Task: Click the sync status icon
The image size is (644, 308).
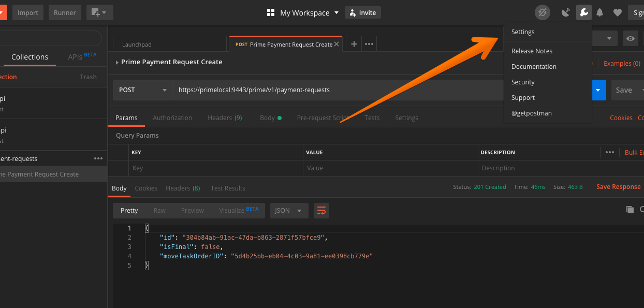Action: pos(542,12)
